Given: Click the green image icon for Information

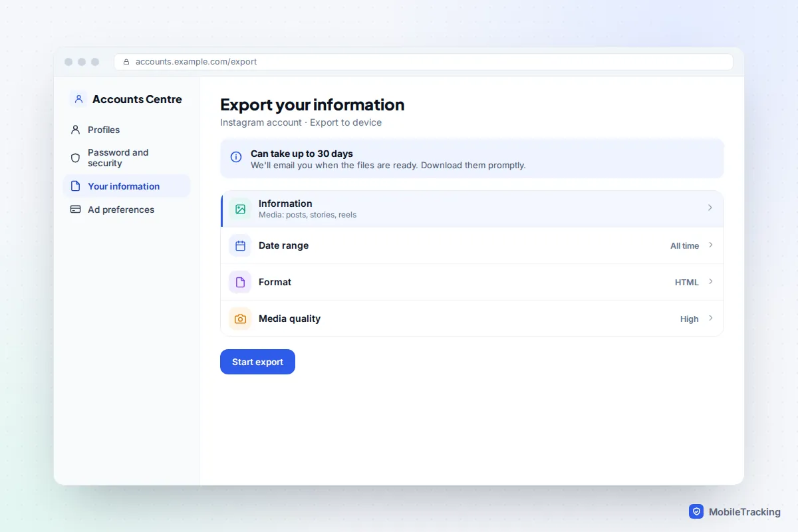Looking at the screenshot, I should click(x=240, y=209).
